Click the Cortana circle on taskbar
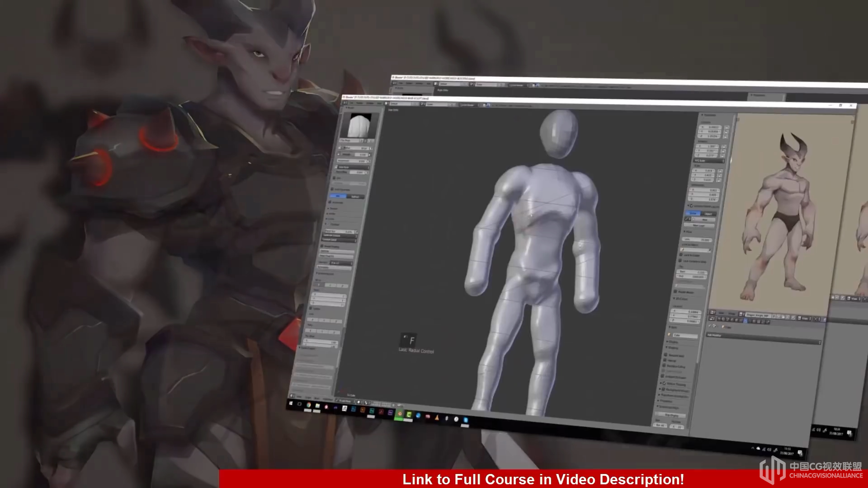This screenshot has width=868, height=488. pos(299,404)
